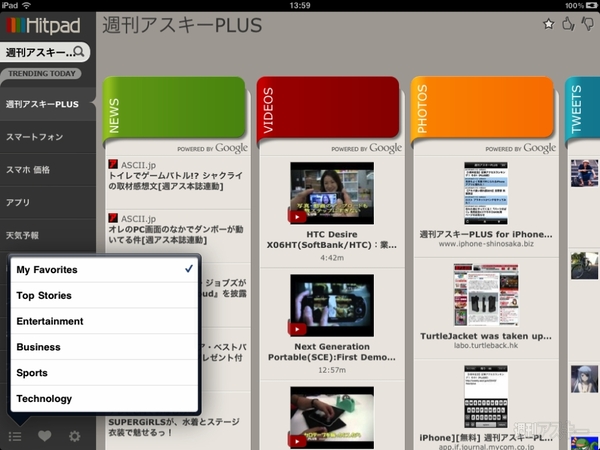Select スマートフォン topic in sidebar
Viewport: 600px width, 450px height.
pos(47,137)
